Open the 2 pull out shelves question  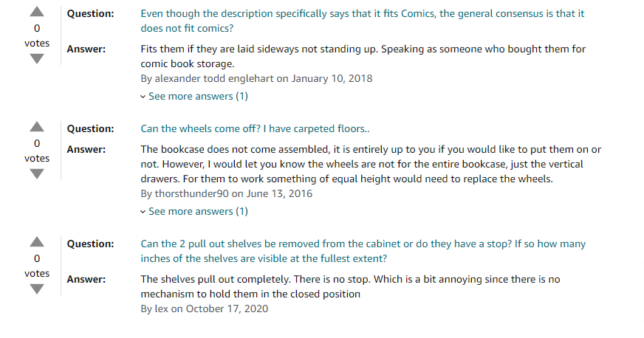click(x=363, y=251)
